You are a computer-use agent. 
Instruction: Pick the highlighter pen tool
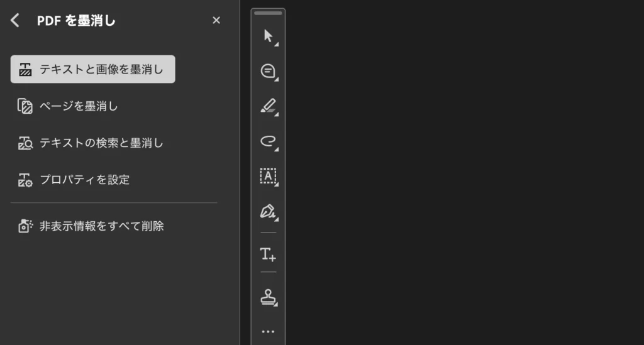click(269, 106)
